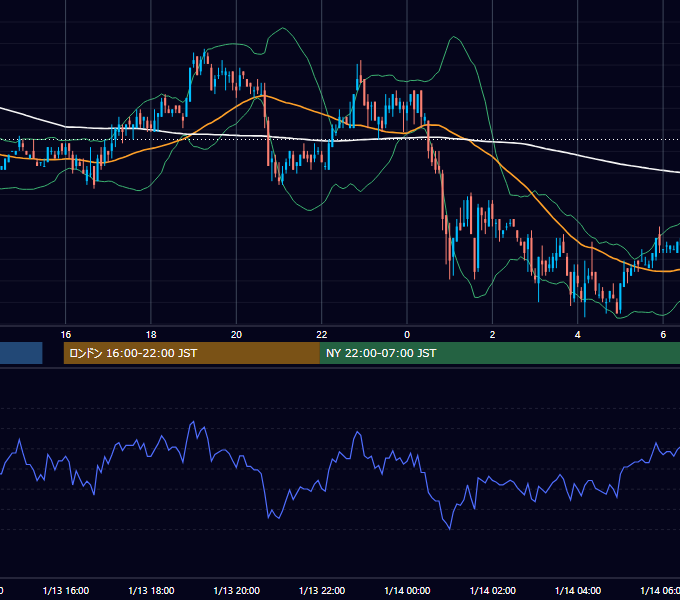
Task: Select the NY 22:00-07:00 JST session bar
Action: (x=500, y=353)
